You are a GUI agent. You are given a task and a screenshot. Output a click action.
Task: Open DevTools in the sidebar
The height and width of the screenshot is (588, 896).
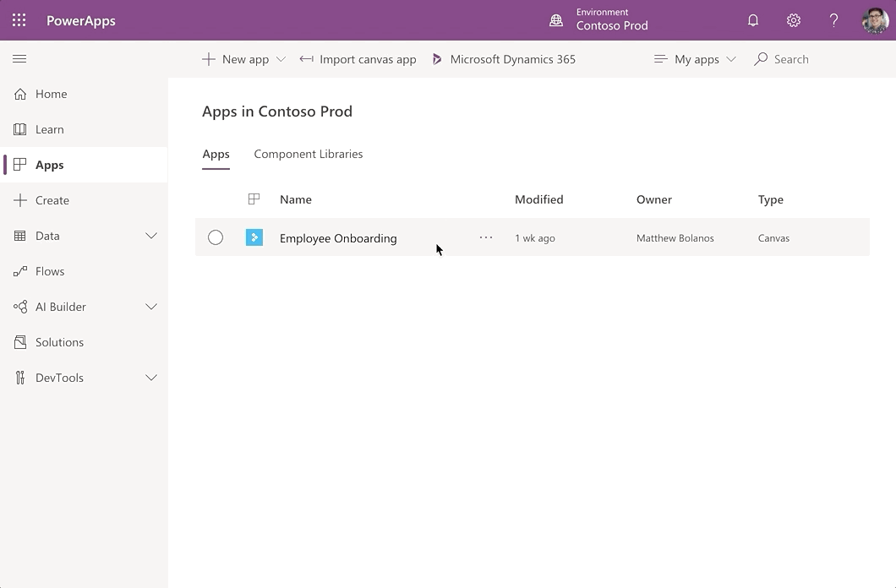click(59, 378)
